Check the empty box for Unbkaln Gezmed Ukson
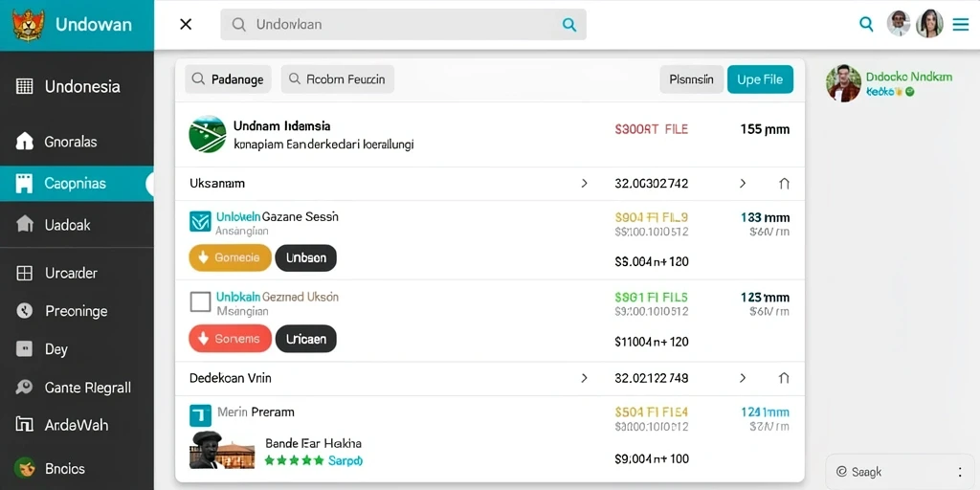Image resolution: width=980 pixels, height=490 pixels. [x=200, y=301]
